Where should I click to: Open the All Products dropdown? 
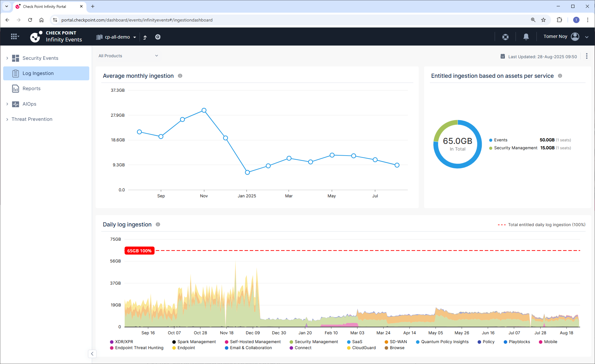click(x=128, y=56)
